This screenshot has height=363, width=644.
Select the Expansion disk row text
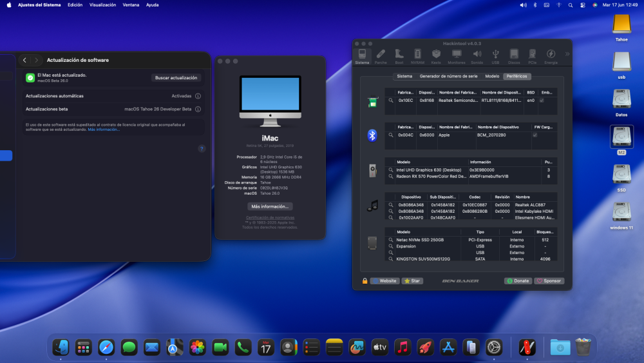(406, 246)
